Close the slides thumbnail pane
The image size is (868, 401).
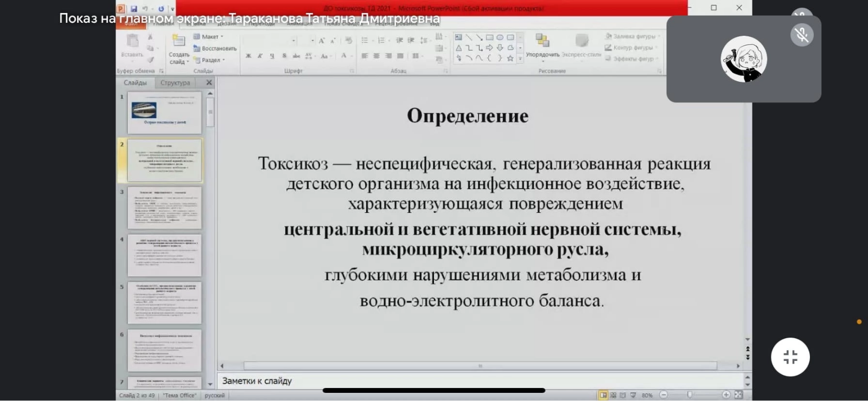209,83
